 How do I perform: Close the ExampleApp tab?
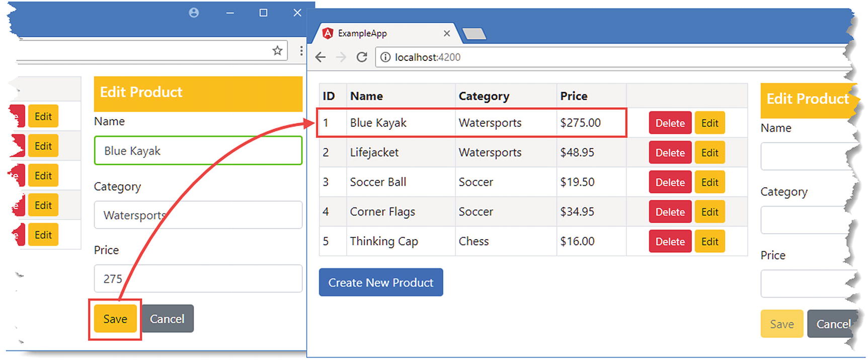coord(446,33)
